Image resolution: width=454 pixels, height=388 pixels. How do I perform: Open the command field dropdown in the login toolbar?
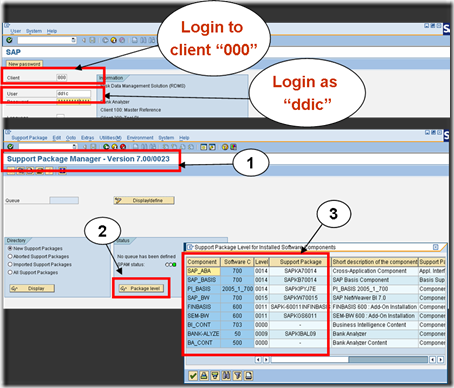[73, 40]
